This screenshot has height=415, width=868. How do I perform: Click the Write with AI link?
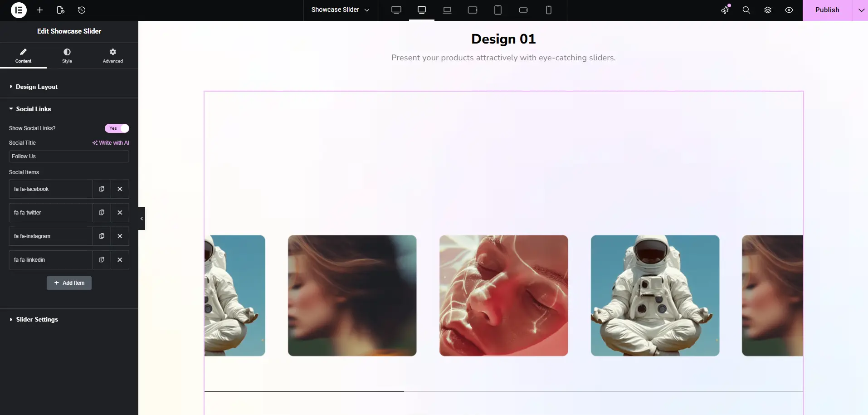point(110,142)
